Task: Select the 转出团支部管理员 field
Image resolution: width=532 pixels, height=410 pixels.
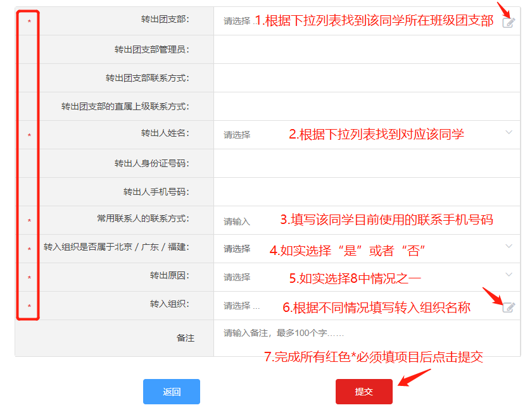Action: [367, 49]
